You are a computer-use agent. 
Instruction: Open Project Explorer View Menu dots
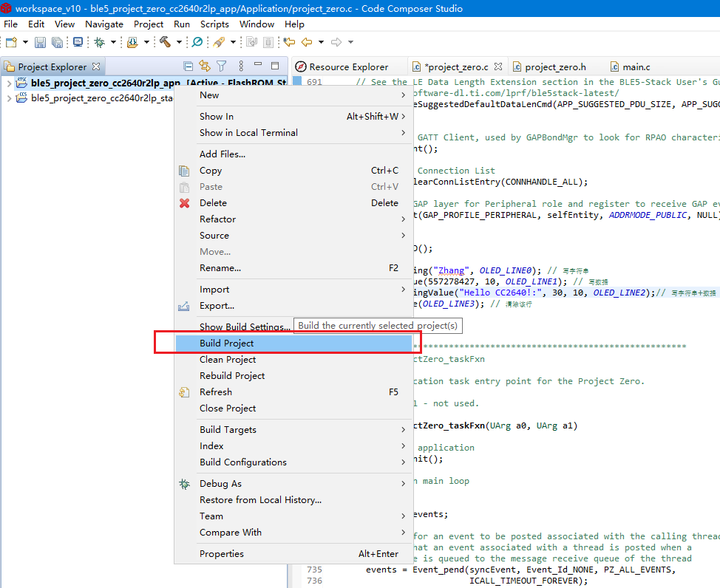(x=241, y=66)
